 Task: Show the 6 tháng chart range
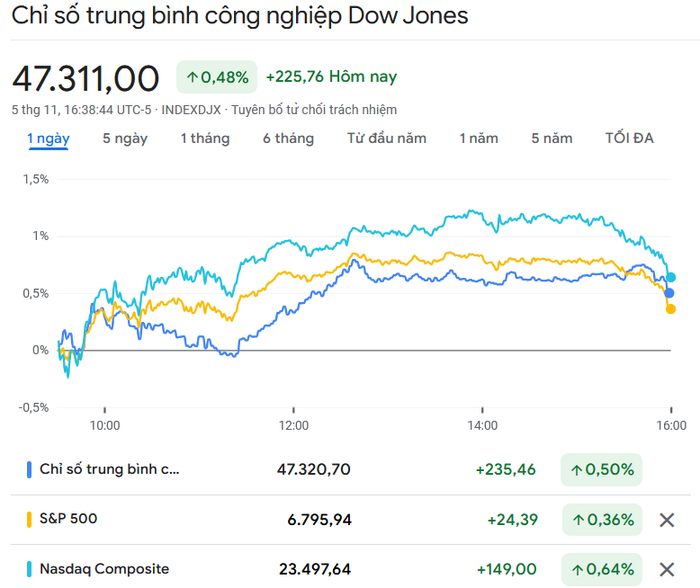(x=289, y=138)
